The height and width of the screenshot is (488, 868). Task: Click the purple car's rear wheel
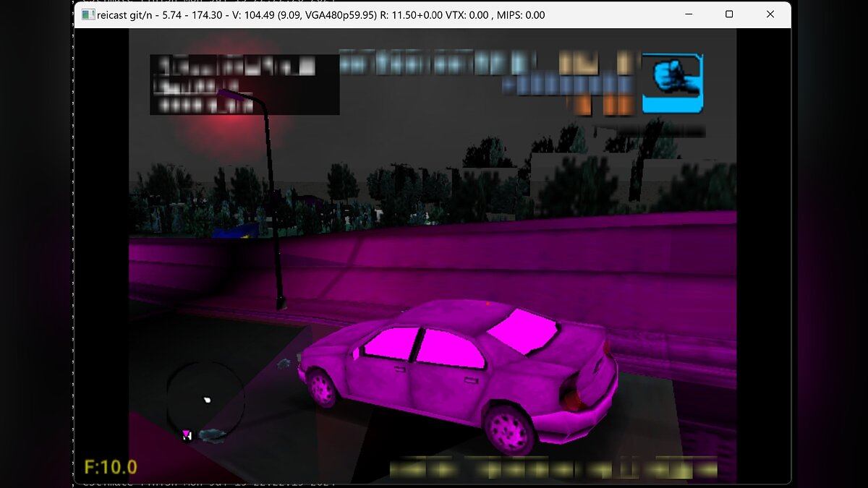(x=509, y=429)
